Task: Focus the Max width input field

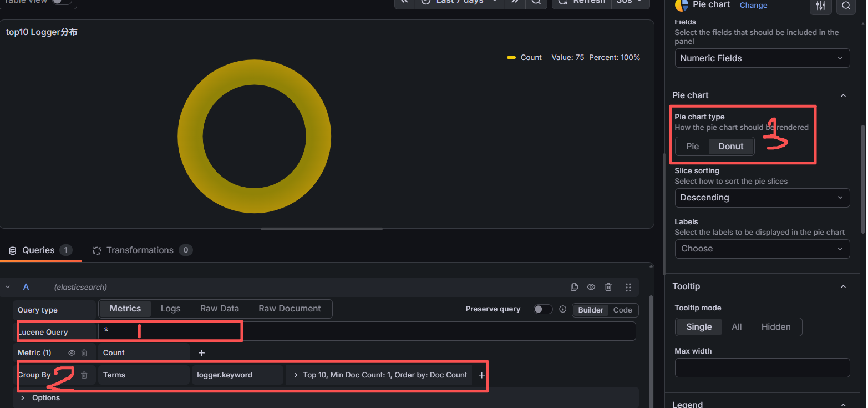Action: [x=762, y=368]
